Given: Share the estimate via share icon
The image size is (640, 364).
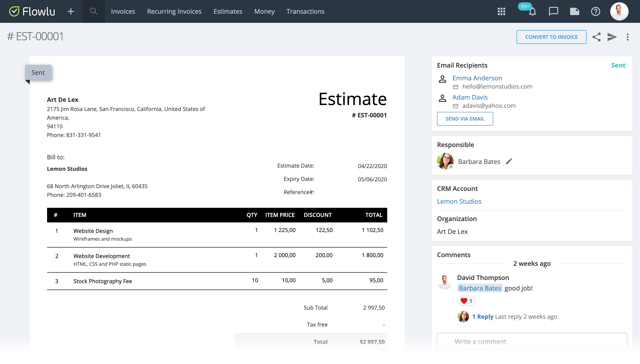Looking at the screenshot, I should pos(597,37).
